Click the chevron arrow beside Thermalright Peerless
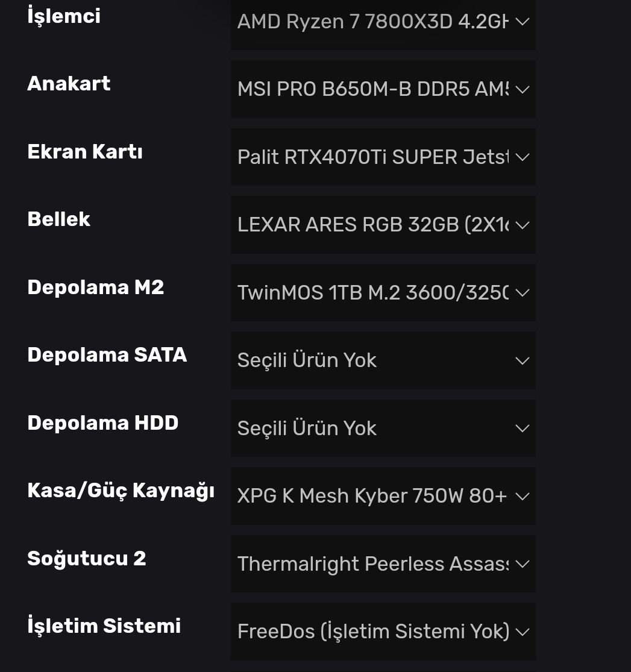 (523, 564)
